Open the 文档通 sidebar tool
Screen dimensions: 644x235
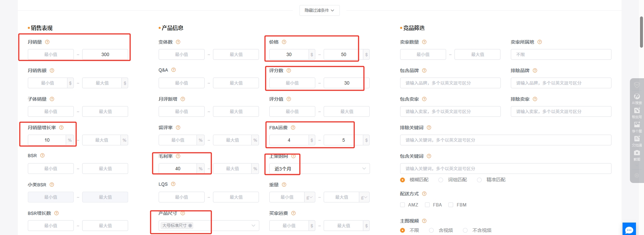click(x=637, y=141)
